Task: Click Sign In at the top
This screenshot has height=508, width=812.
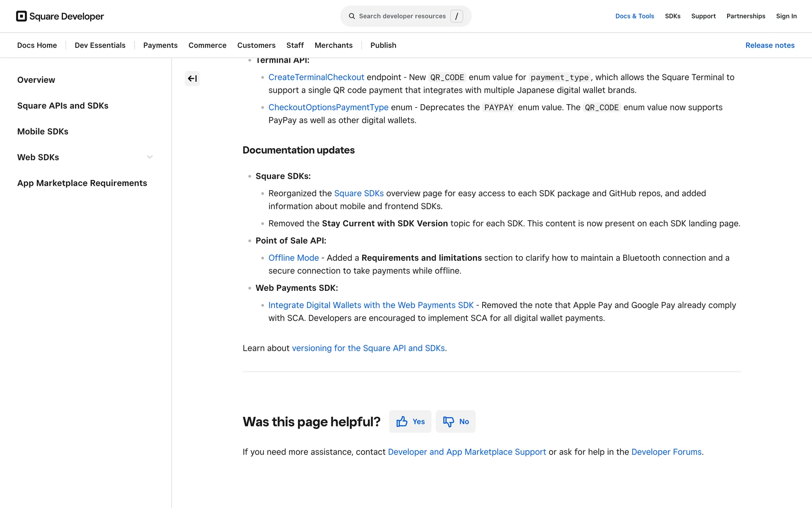Action: 786,16
